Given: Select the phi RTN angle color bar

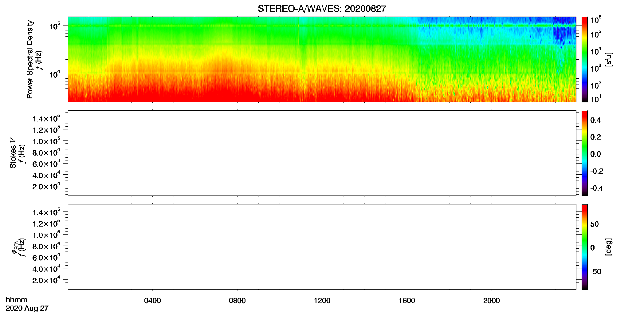Looking at the screenshot, I should 585,247.
